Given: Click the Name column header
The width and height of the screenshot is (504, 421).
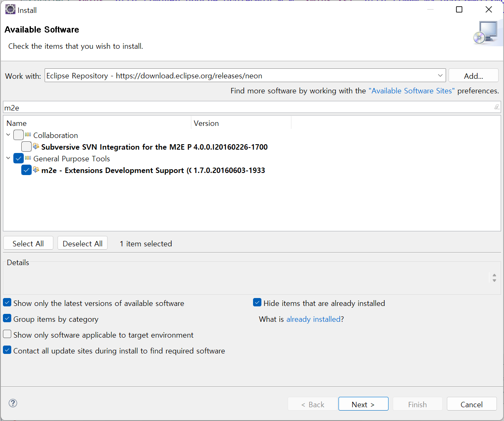Looking at the screenshot, I should click(x=97, y=123).
